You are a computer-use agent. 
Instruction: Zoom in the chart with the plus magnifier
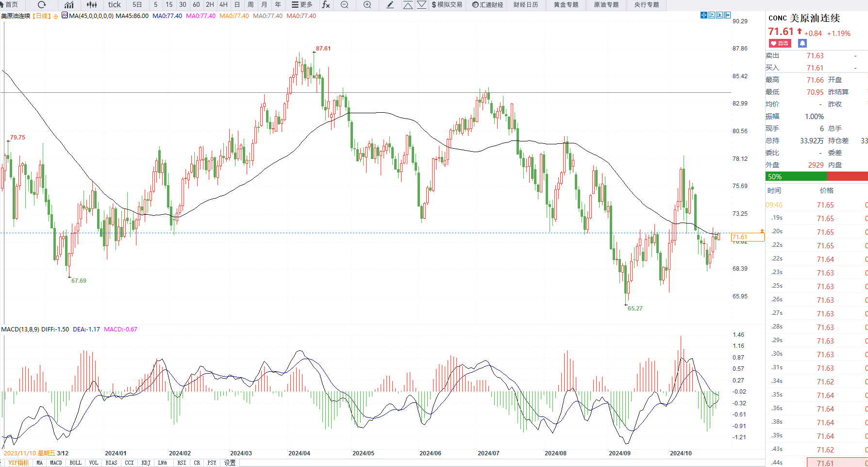367,5
